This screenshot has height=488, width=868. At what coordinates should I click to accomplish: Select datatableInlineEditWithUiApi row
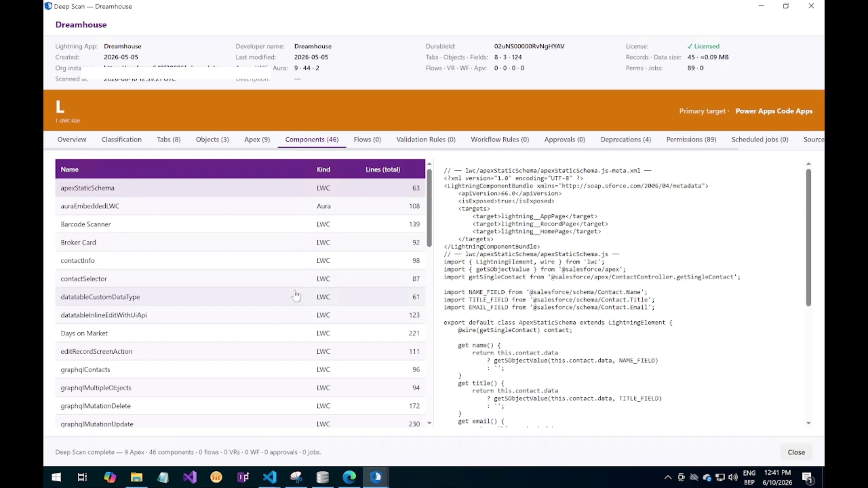[240, 315]
